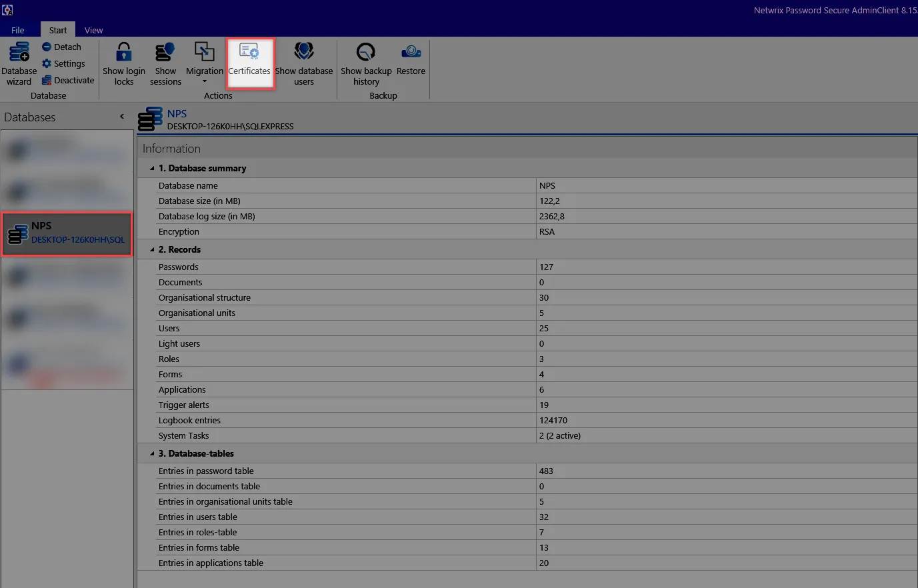918x588 pixels.
Task: Collapse the Database-tables section
Action: coord(152,454)
